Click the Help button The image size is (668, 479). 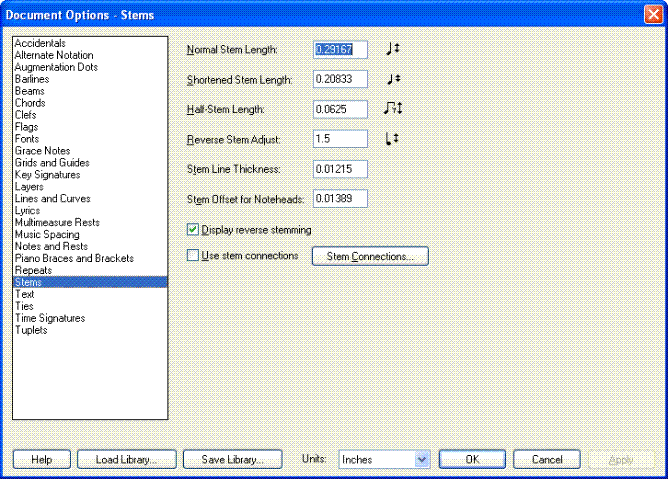pyautogui.click(x=41, y=460)
